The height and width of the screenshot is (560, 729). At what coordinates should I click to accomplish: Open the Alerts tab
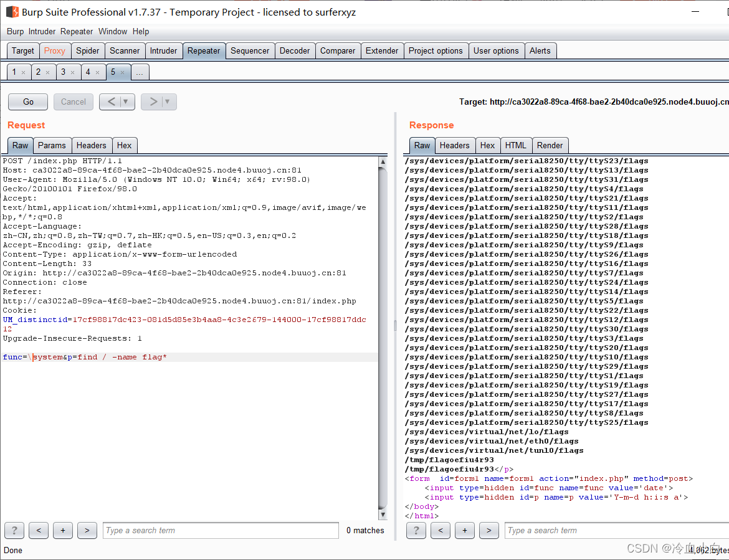tap(540, 50)
